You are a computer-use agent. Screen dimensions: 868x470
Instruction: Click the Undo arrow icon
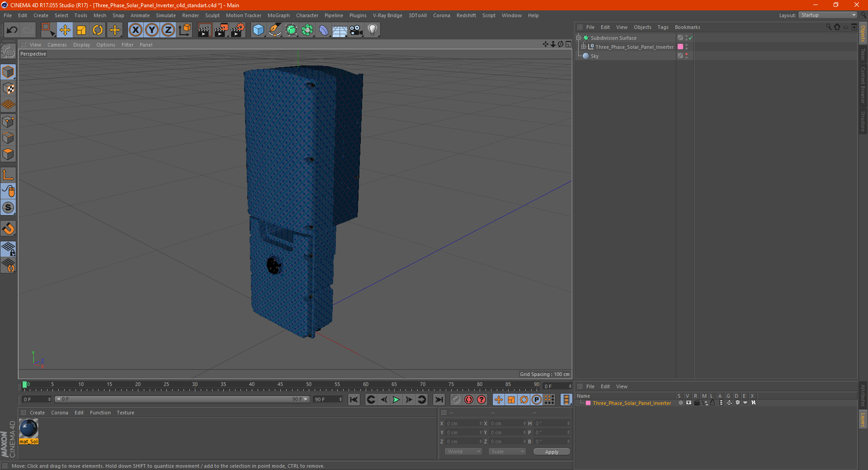tap(12, 30)
